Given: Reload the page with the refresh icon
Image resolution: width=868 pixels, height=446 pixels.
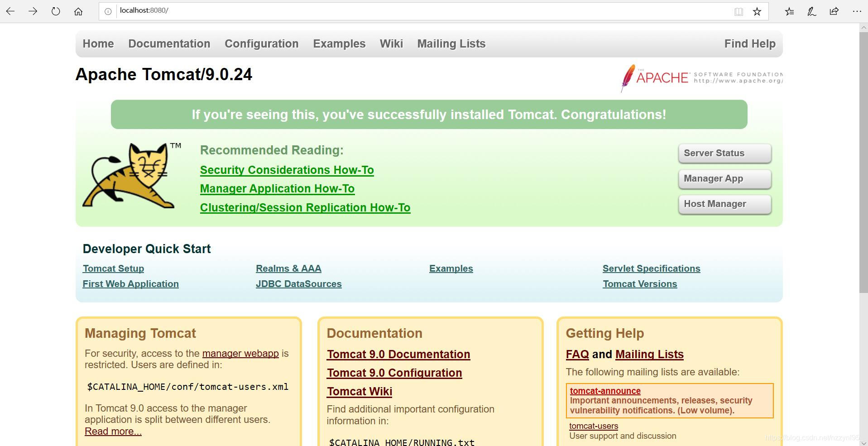Looking at the screenshot, I should pyautogui.click(x=56, y=11).
